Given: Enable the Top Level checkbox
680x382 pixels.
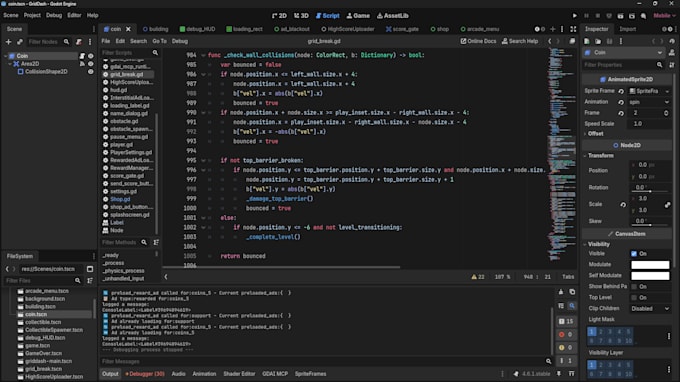Looking at the screenshot, I should 634,298.
